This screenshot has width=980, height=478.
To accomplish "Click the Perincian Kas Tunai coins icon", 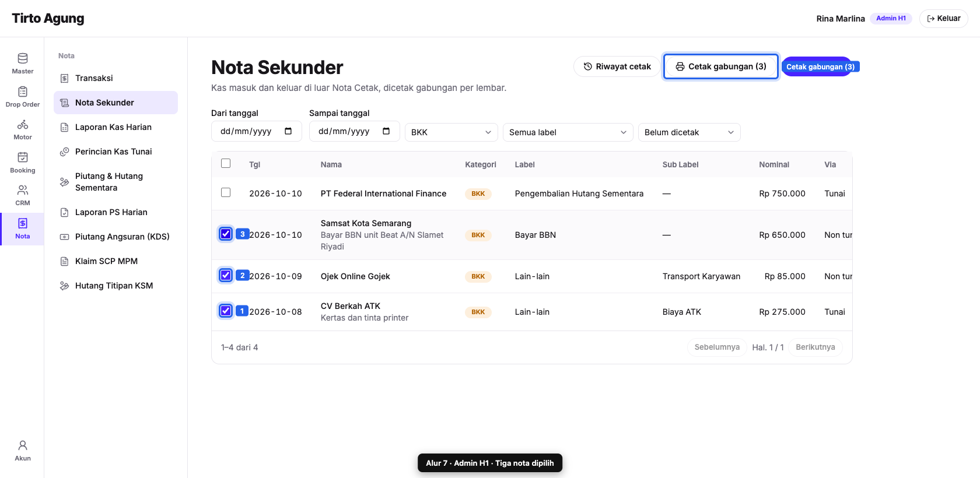I will click(65, 152).
